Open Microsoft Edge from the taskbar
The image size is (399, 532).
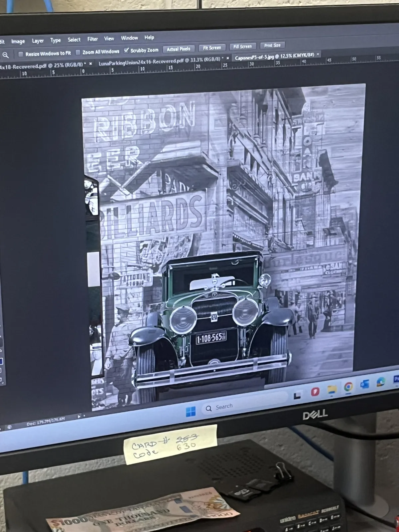381,382
